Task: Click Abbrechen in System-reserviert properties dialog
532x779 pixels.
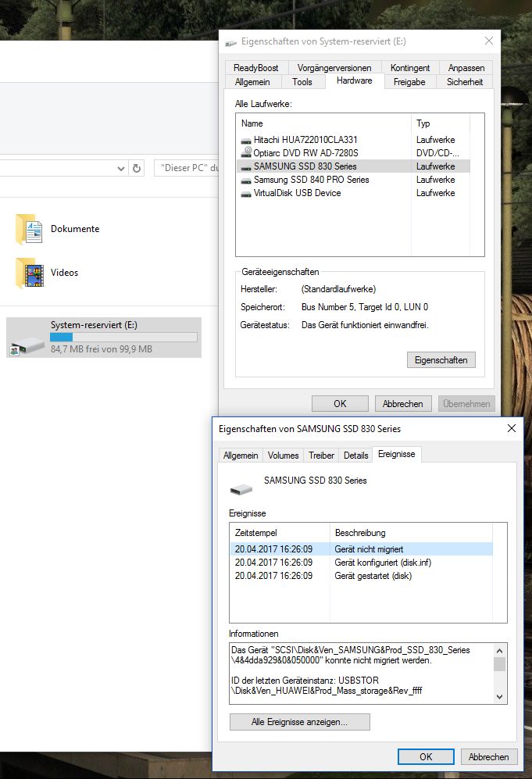Action: [x=403, y=404]
